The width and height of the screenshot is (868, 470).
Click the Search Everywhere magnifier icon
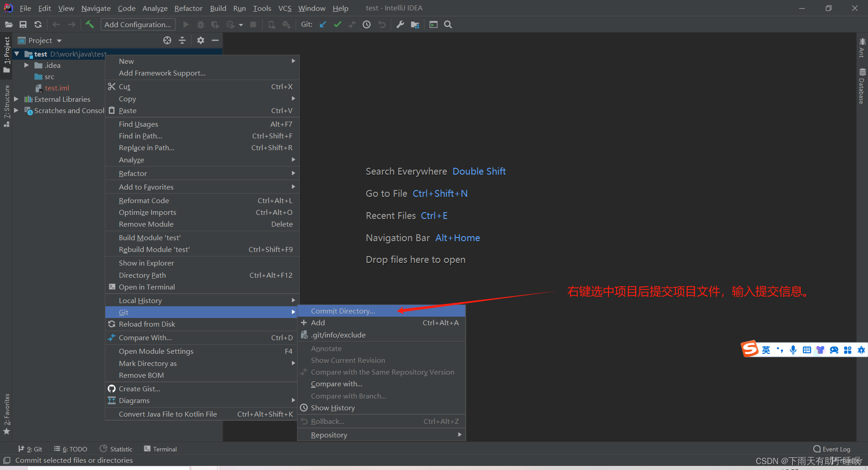448,24
